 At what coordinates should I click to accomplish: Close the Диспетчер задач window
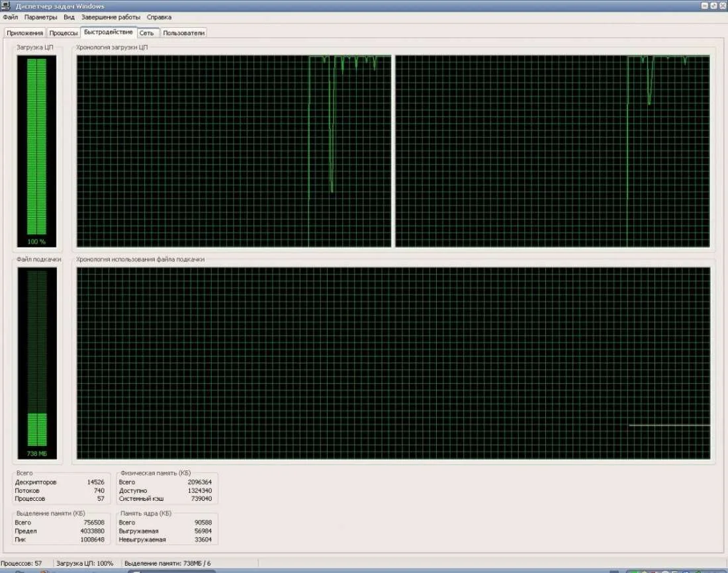[x=723, y=5]
